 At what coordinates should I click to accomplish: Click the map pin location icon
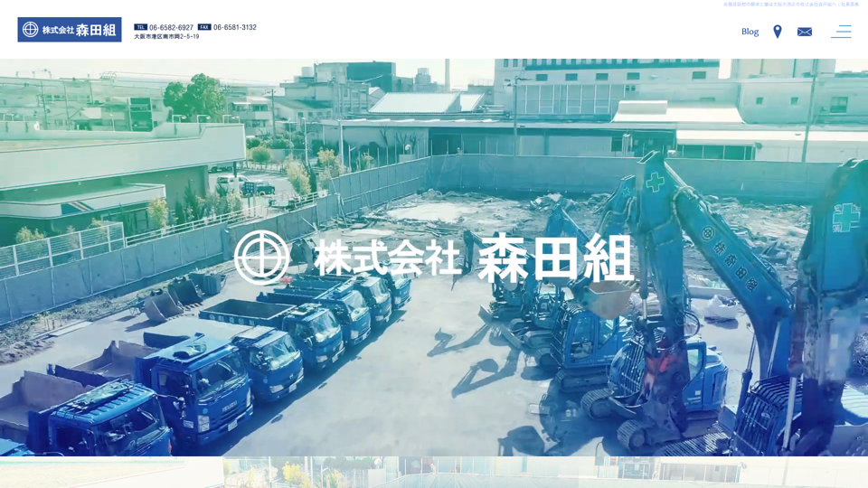pos(777,32)
